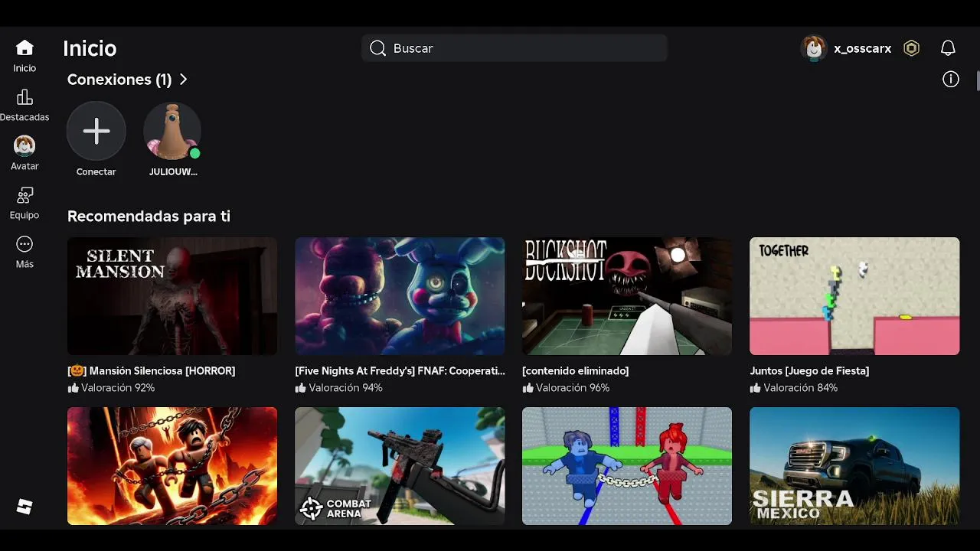The height and width of the screenshot is (551, 980).
Task: Click the x_osscarx profile avatar
Action: point(814,48)
